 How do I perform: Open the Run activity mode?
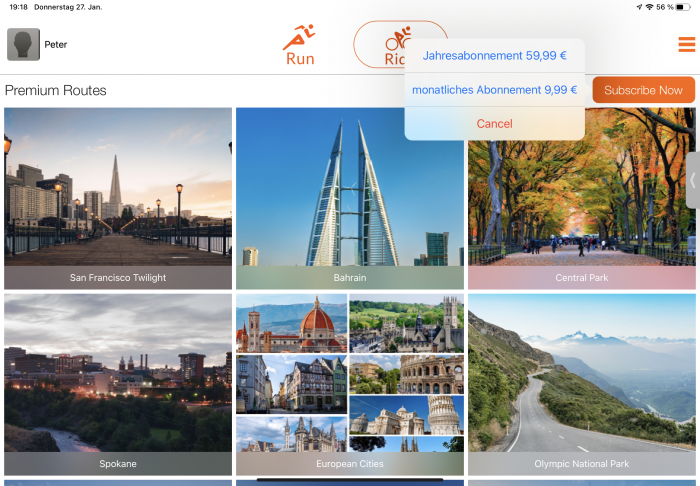coord(300,45)
